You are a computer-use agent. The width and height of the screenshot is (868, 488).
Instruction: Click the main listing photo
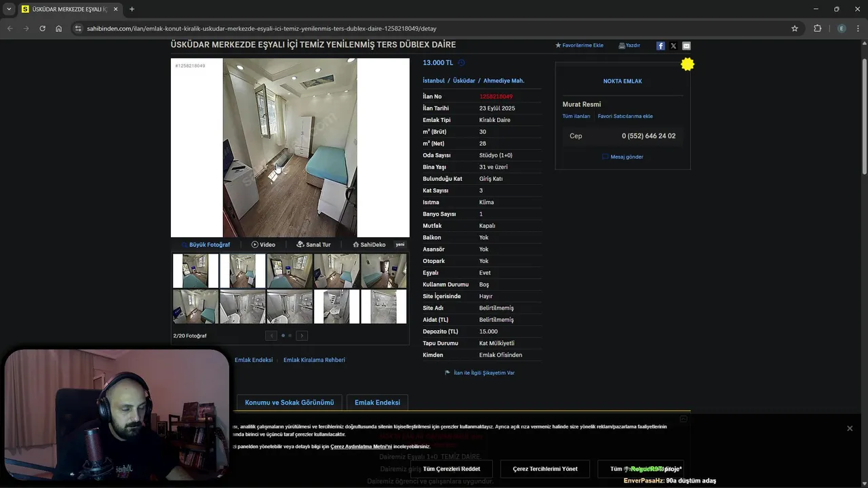click(290, 147)
